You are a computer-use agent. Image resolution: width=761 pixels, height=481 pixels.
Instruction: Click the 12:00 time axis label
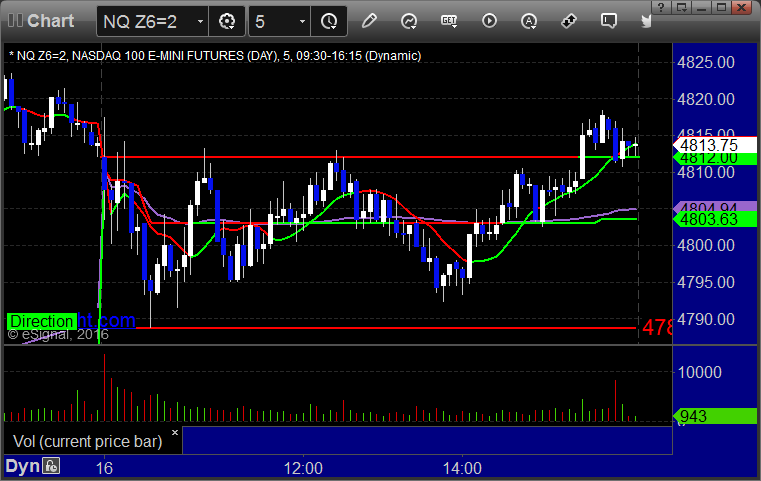[x=303, y=468]
